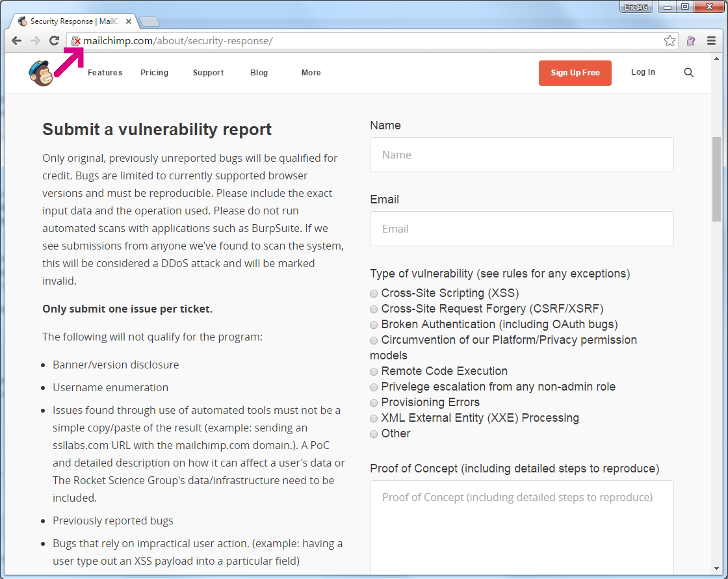Go to the Pricing page
Image resolution: width=728 pixels, height=579 pixels.
pos(154,73)
